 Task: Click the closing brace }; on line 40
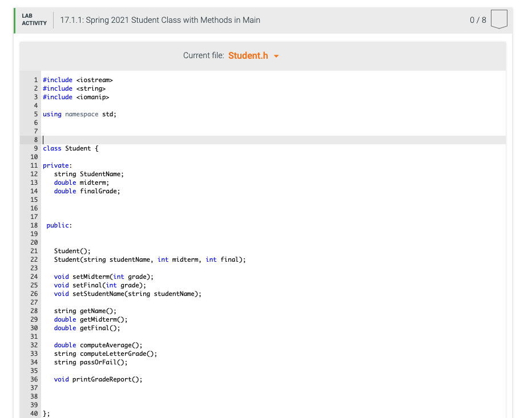tap(46, 413)
